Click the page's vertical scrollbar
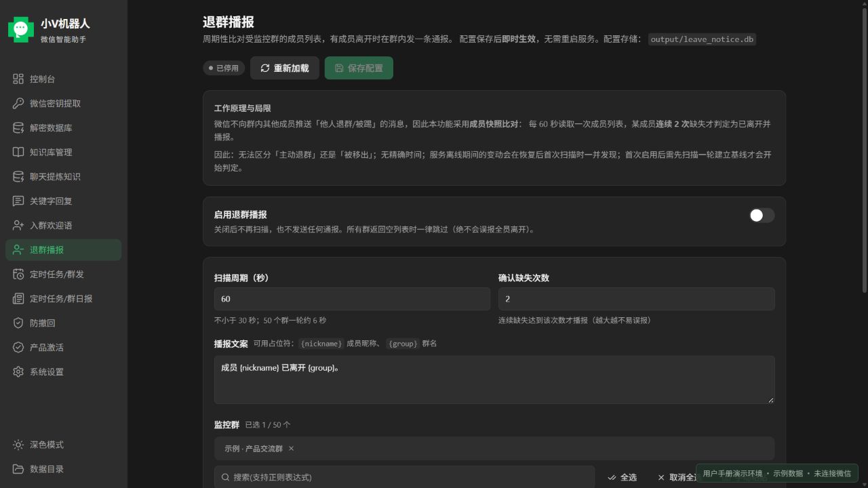This screenshot has height=488, width=868. 865,149
